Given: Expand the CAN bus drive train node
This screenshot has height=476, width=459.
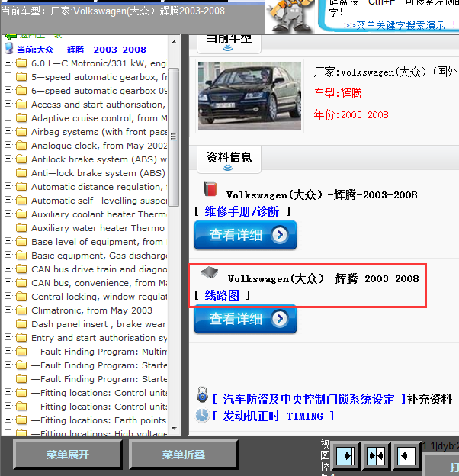Looking at the screenshot, I should [x=8, y=268].
